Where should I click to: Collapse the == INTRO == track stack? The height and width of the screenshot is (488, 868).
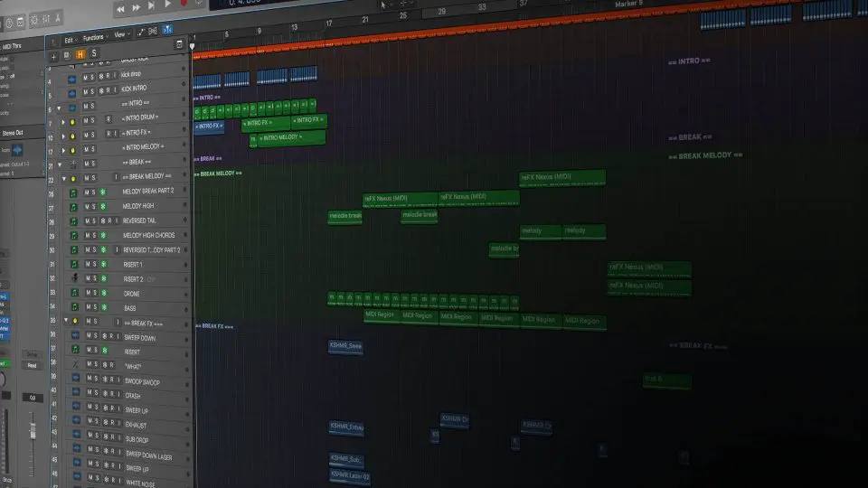pyautogui.click(x=59, y=108)
